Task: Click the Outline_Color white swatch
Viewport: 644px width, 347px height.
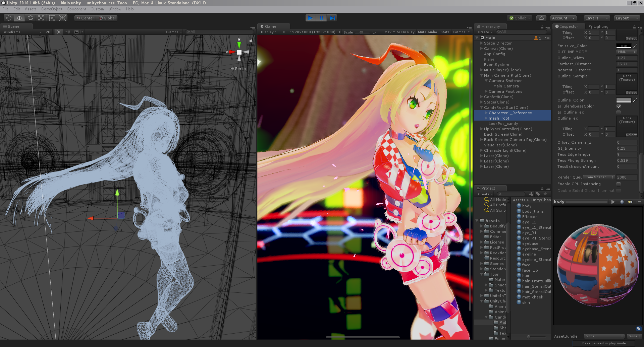Action: pos(624,100)
